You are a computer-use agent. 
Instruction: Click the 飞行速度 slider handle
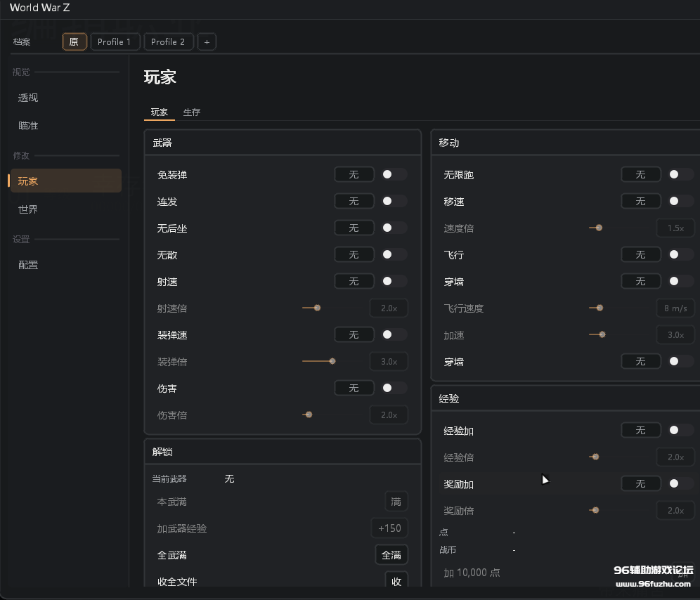pos(600,308)
